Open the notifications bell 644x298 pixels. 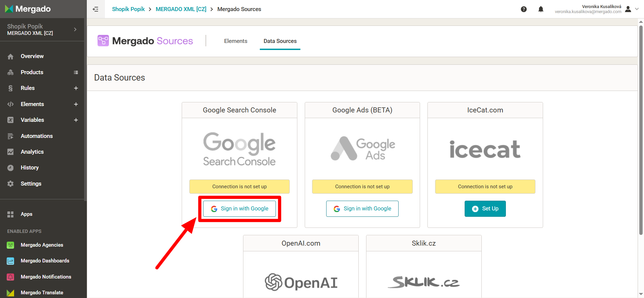(x=541, y=9)
